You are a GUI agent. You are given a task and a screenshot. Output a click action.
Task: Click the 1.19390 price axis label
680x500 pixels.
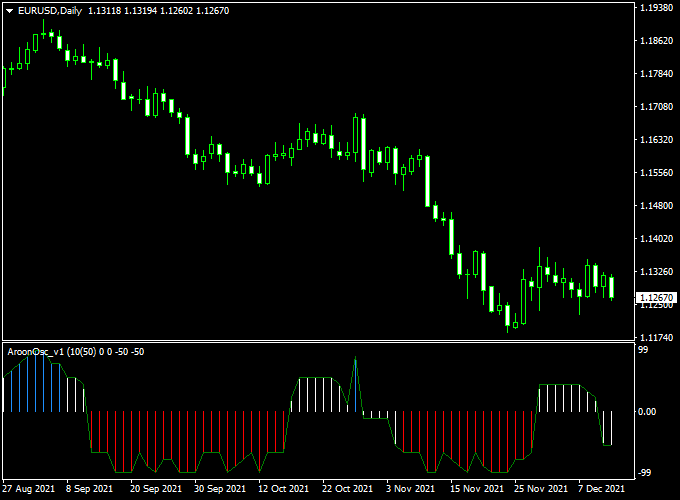click(x=656, y=8)
